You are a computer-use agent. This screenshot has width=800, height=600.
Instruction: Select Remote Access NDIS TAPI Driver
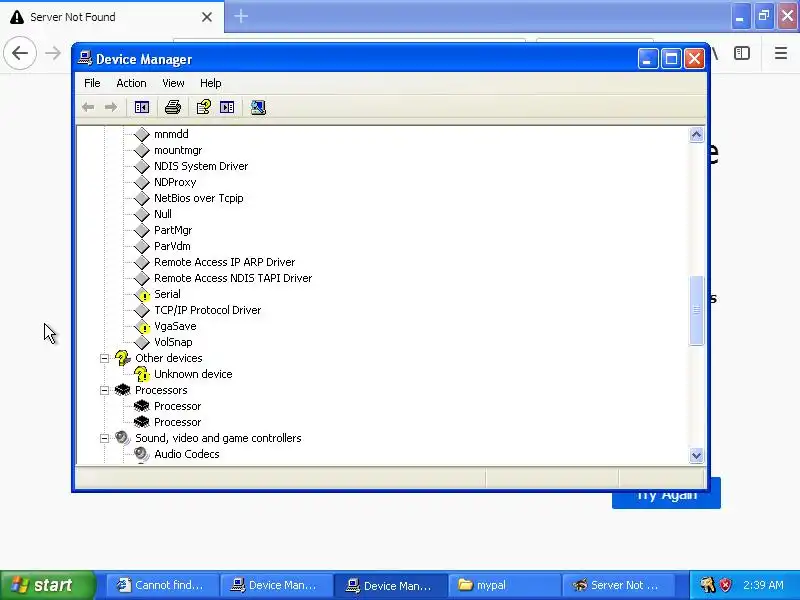point(233,278)
